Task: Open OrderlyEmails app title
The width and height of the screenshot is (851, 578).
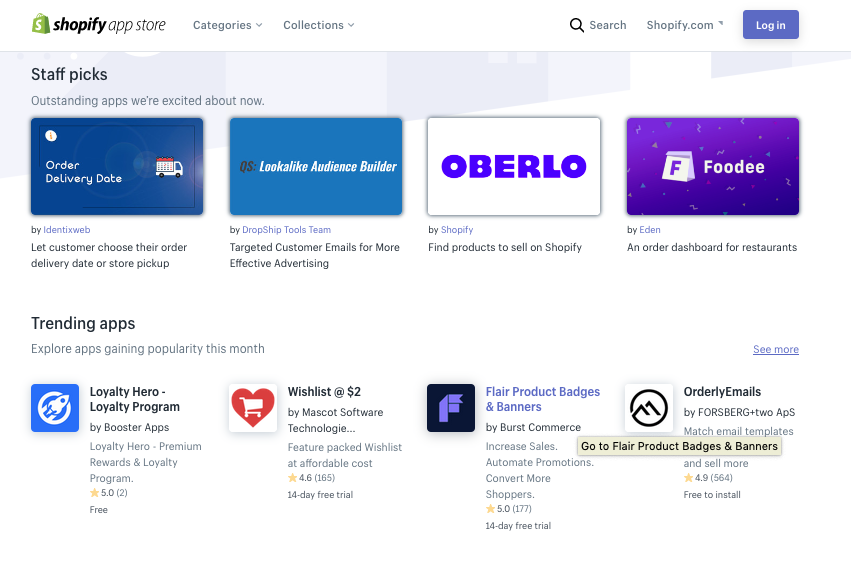Action: pyautogui.click(x=722, y=391)
